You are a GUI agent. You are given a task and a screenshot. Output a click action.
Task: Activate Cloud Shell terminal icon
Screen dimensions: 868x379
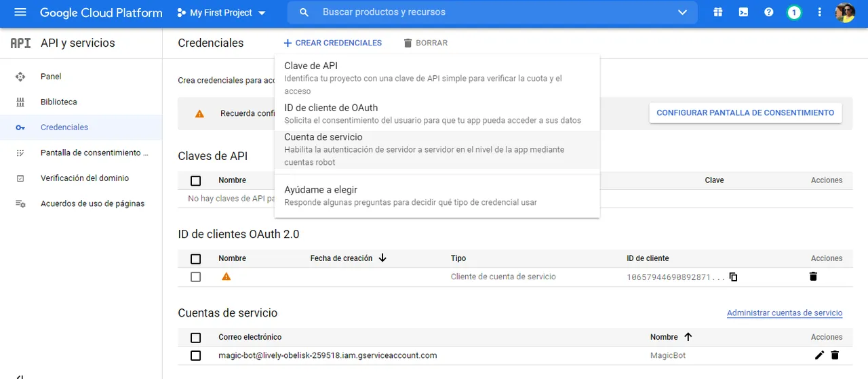point(743,13)
